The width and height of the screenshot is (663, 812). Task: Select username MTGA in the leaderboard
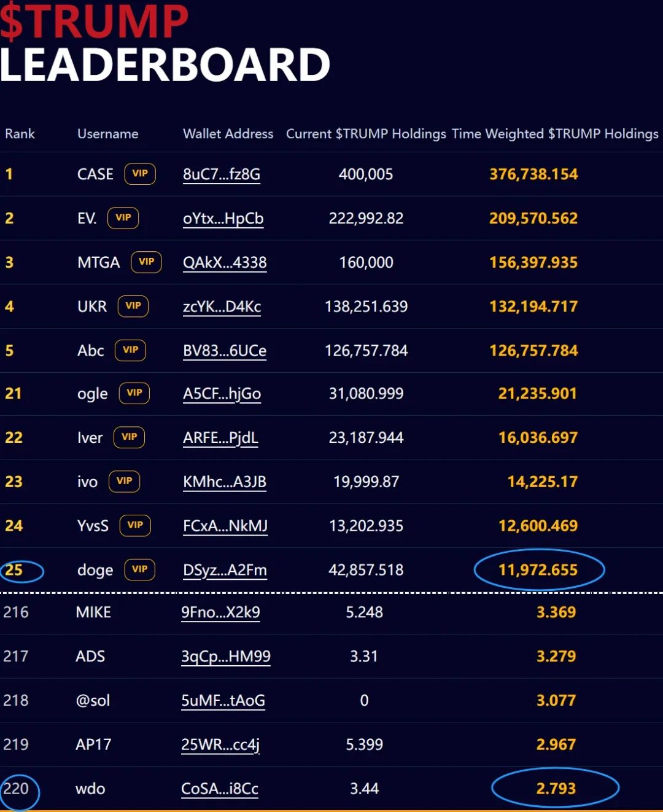(98, 263)
